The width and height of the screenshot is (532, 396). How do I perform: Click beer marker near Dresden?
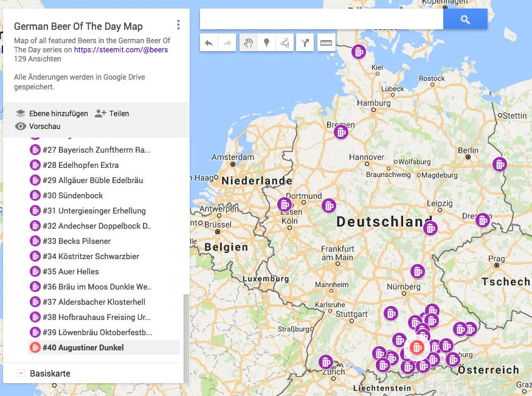point(483,220)
